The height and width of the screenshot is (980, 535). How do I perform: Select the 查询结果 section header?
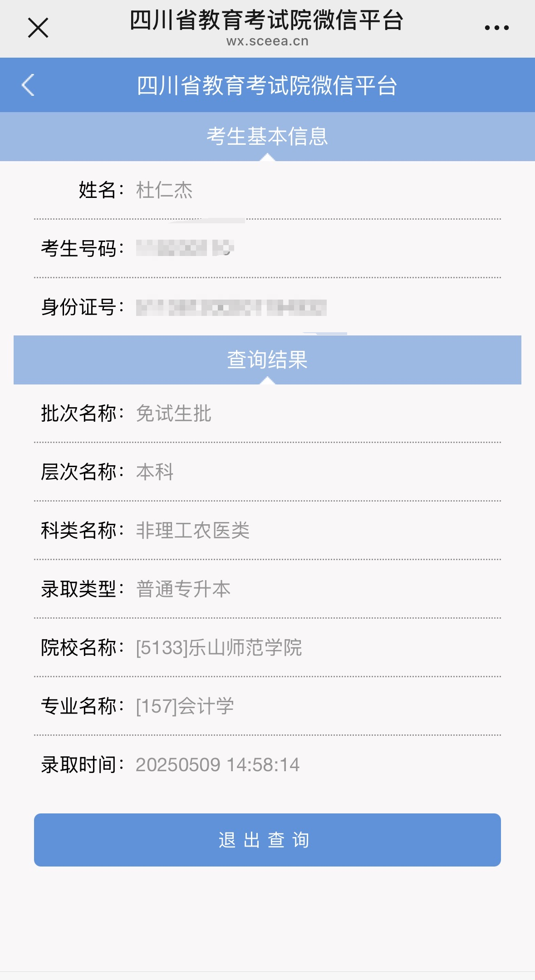267,360
